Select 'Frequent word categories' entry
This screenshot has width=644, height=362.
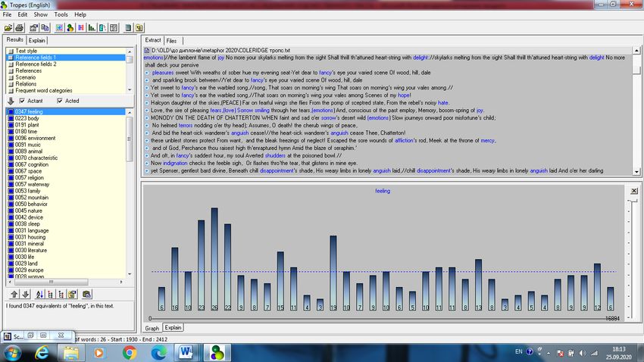[x=43, y=90]
